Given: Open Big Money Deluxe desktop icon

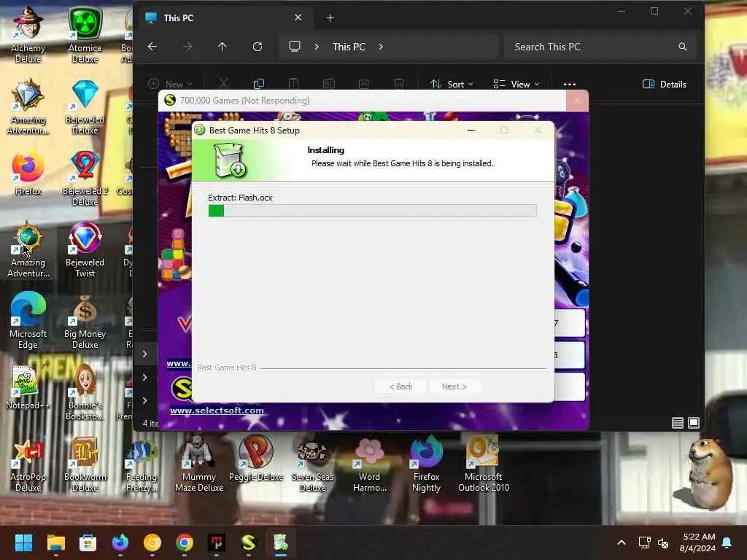Looking at the screenshot, I should pyautogui.click(x=85, y=321).
